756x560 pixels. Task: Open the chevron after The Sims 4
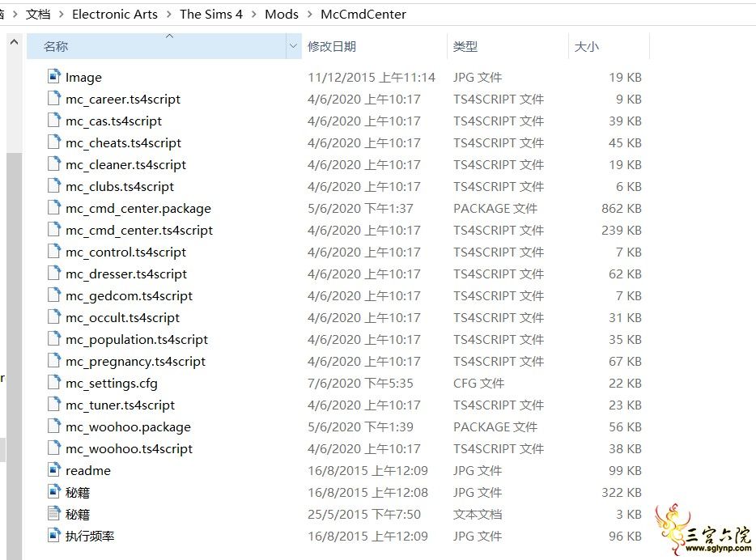click(253, 15)
